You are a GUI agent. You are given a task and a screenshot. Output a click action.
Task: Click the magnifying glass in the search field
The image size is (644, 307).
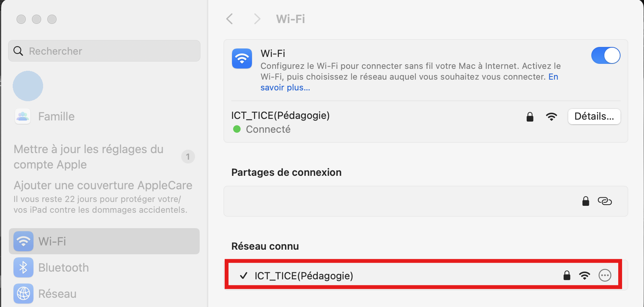pyautogui.click(x=18, y=51)
